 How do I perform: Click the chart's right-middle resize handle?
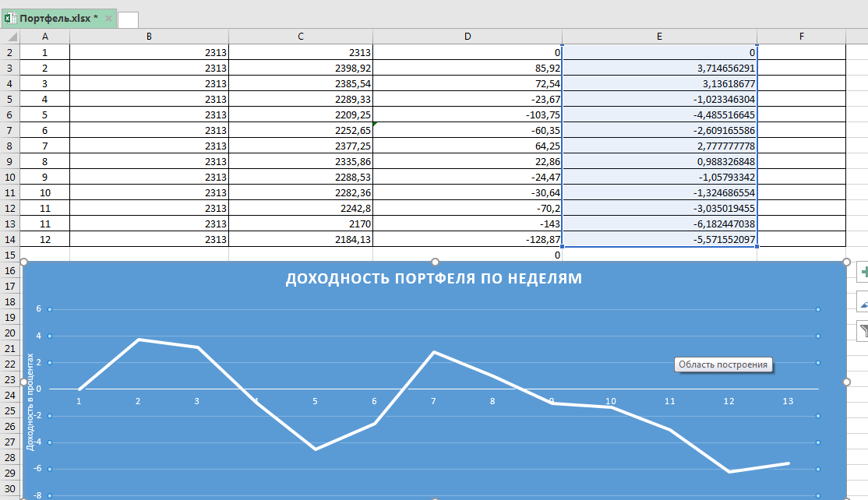pyautogui.click(x=846, y=382)
